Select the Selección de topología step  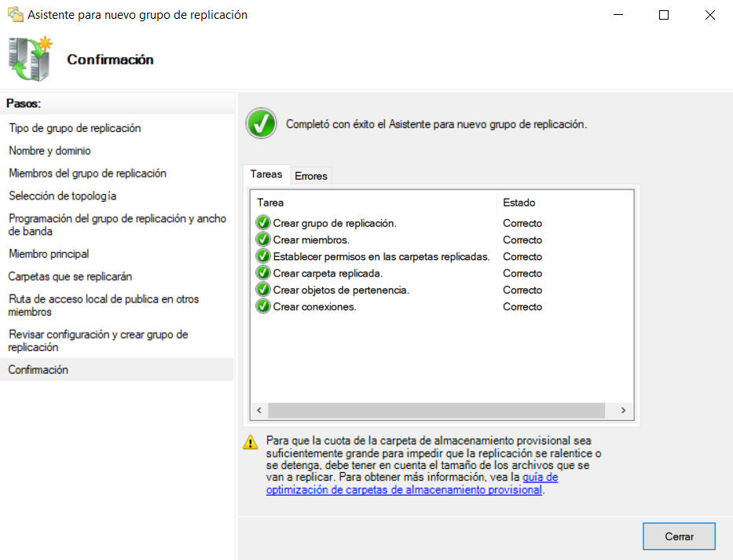(x=63, y=196)
